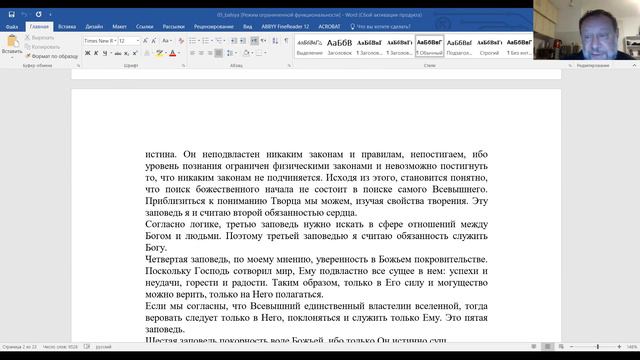This screenshot has width=640, height=360.
Task: Align text left
Action: [x=192, y=53]
